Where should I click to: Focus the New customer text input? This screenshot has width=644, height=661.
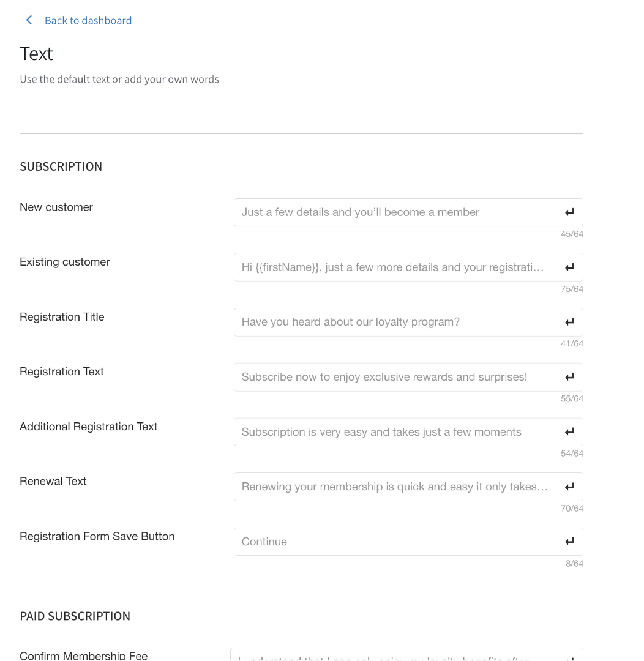(392, 212)
